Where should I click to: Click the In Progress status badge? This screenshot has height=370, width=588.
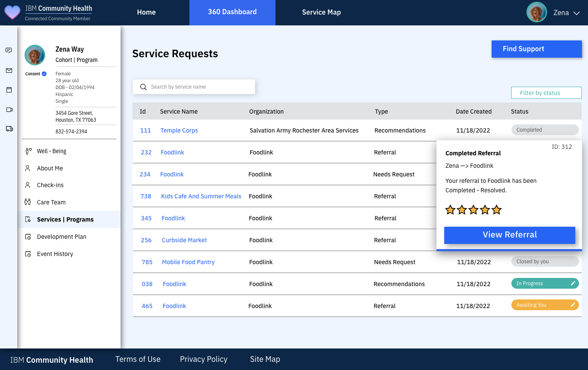point(545,283)
